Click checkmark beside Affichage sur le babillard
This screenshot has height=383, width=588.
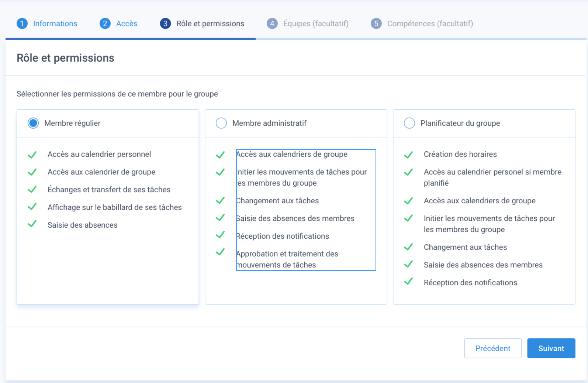click(32, 207)
